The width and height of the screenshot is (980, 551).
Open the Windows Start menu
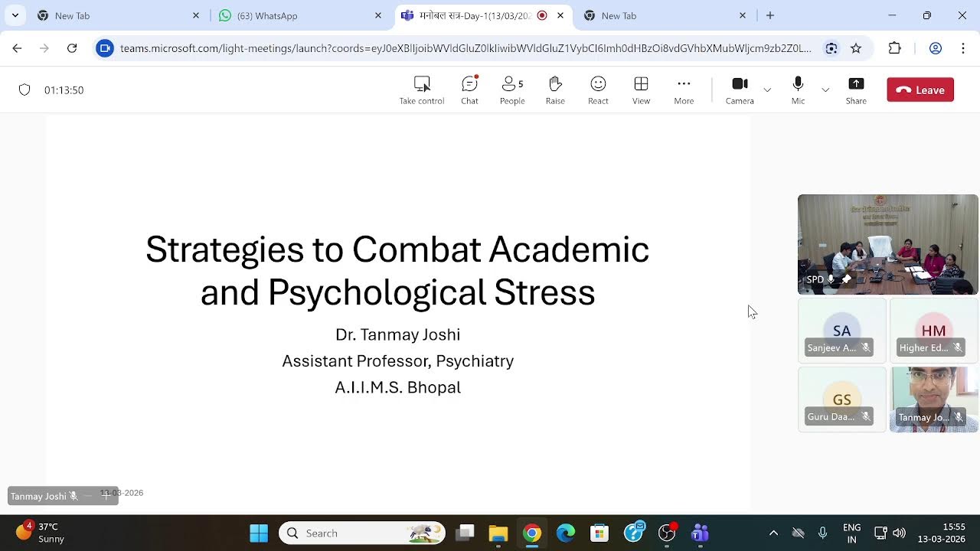(x=259, y=533)
